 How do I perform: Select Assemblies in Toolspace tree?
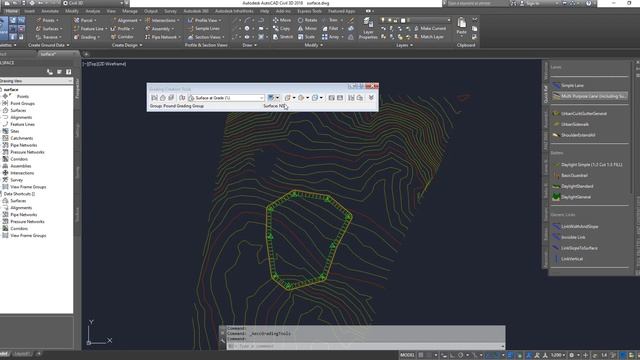click(x=20, y=166)
